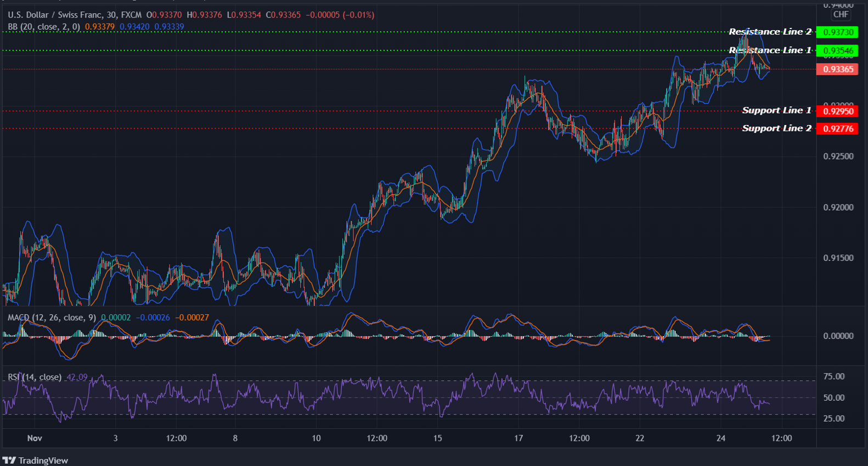Click the date 17 on time axis
Screen dimensions: 868x466
click(518, 438)
